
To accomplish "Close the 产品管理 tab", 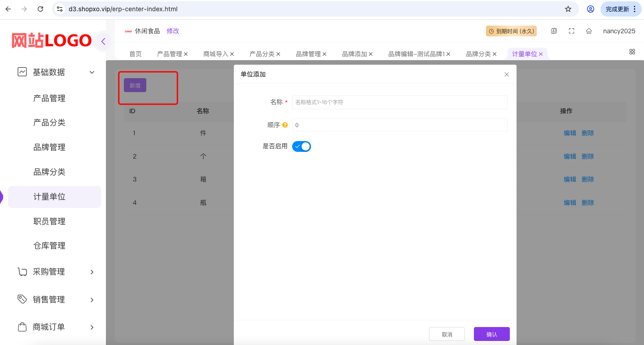I will (186, 54).
